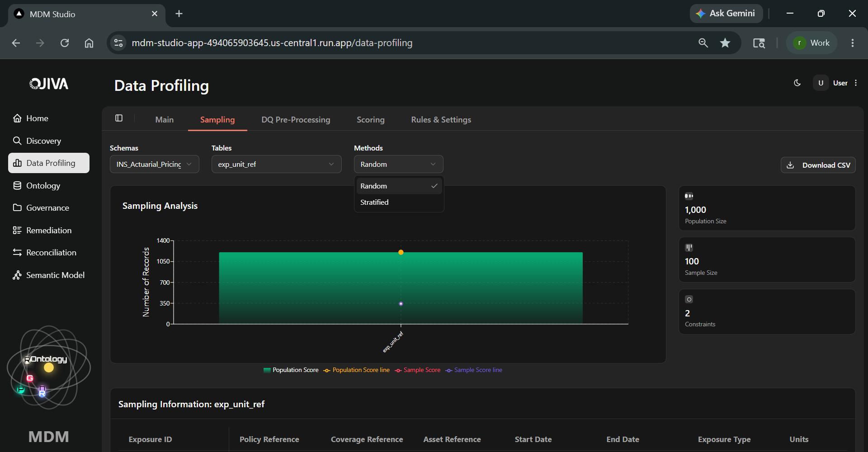Click Coverage Reference column header
Image resolution: width=868 pixels, height=452 pixels.
pyautogui.click(x=367, y=439)
